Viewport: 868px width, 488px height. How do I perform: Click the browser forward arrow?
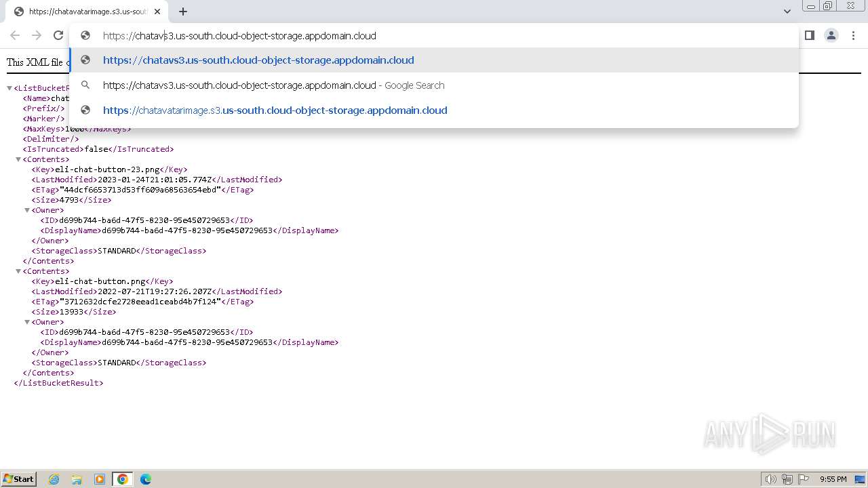click(x=37, y=35)
